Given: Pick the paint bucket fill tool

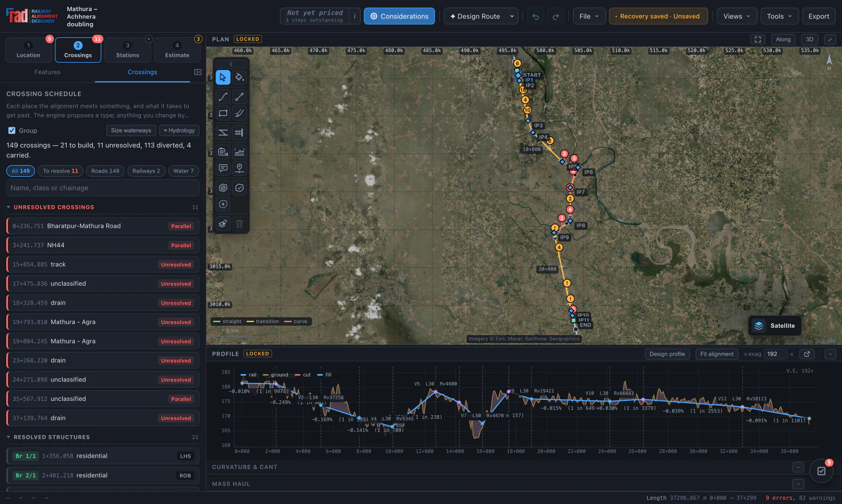Looking at the screenshot, I should point(239,77).
